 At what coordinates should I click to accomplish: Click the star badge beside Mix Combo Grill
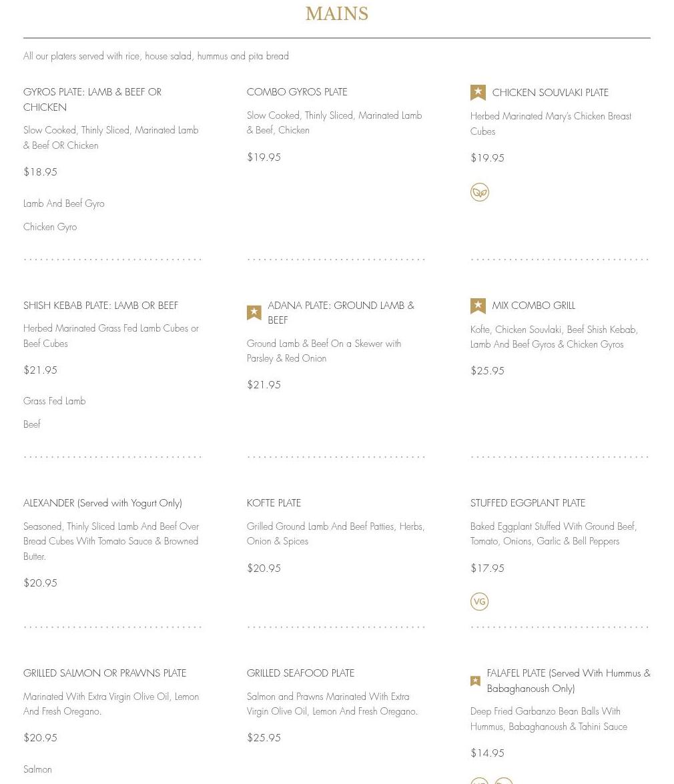[478, 306]
